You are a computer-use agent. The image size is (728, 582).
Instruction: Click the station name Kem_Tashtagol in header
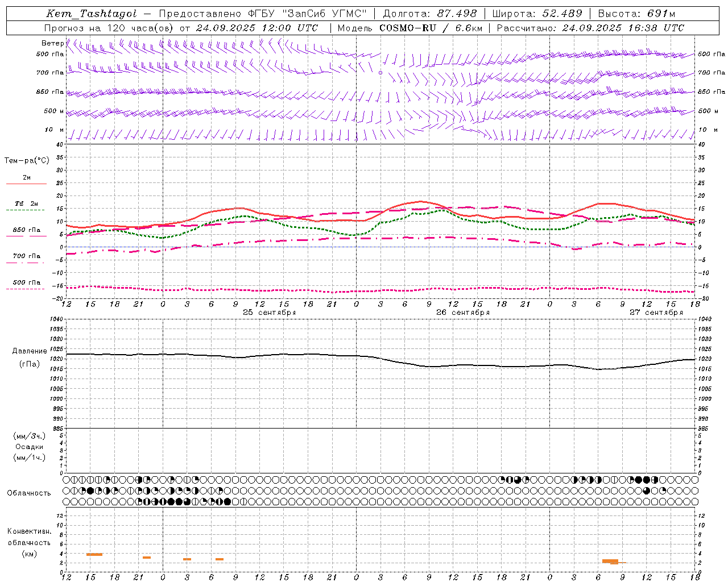click(x=92, y=14)
